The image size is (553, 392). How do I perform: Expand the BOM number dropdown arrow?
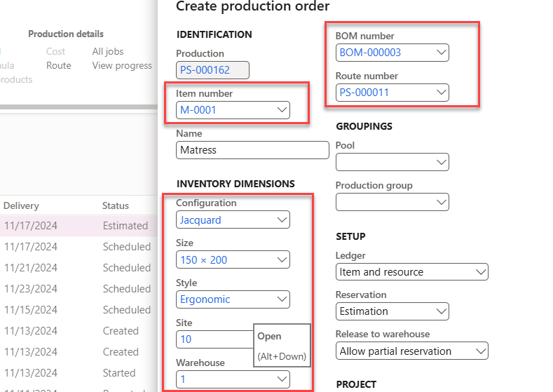click(441, 53)
